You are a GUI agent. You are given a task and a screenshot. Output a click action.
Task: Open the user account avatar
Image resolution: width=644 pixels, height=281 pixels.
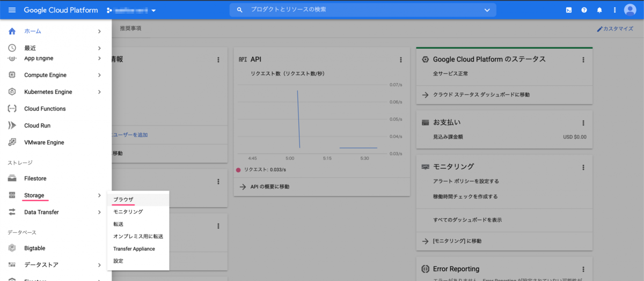tap(630, 10)
